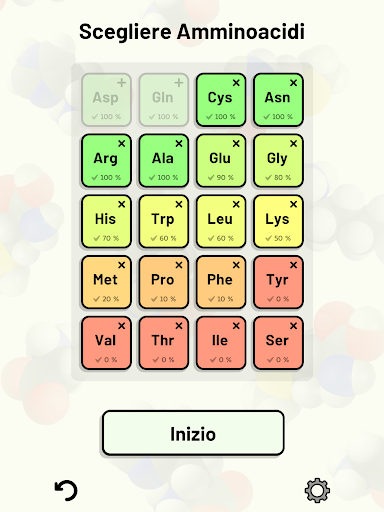384x512 pixels.
Task: Deselect the Pro tile
Action: click(x=164, y=282)
